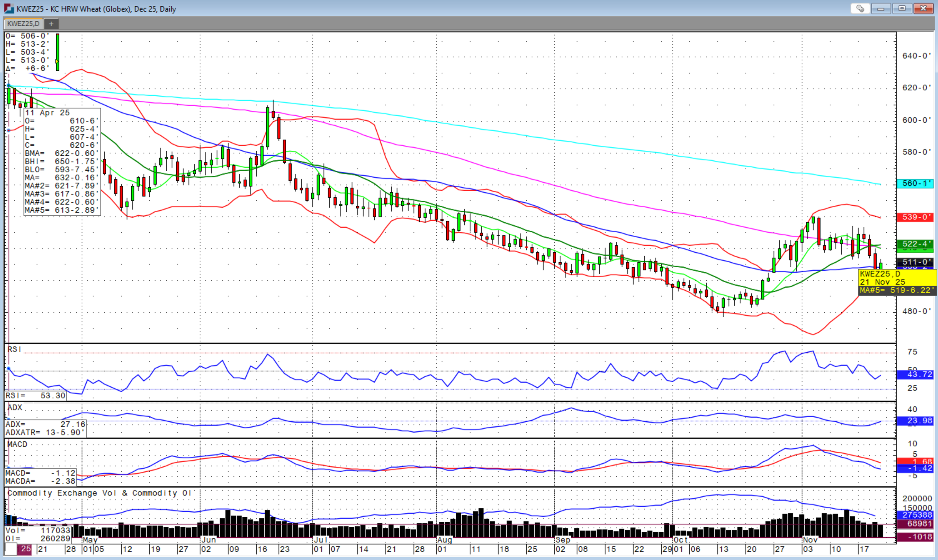
Task: Click the green 522-4 moving average label
Action: [x=915, y=244]
